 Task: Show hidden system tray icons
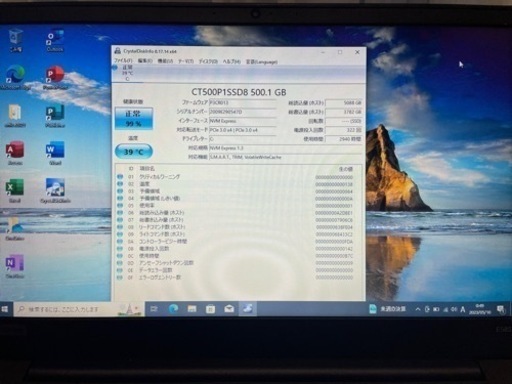coord(418,310)
